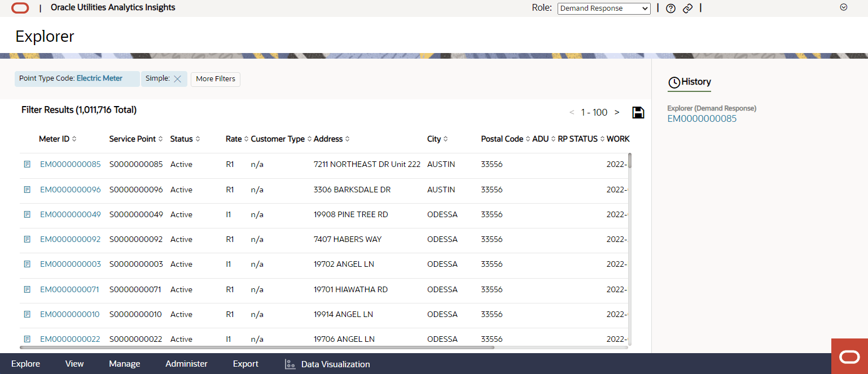
Task: Sort by Postal Code column arrows
Action: [528, 139]
